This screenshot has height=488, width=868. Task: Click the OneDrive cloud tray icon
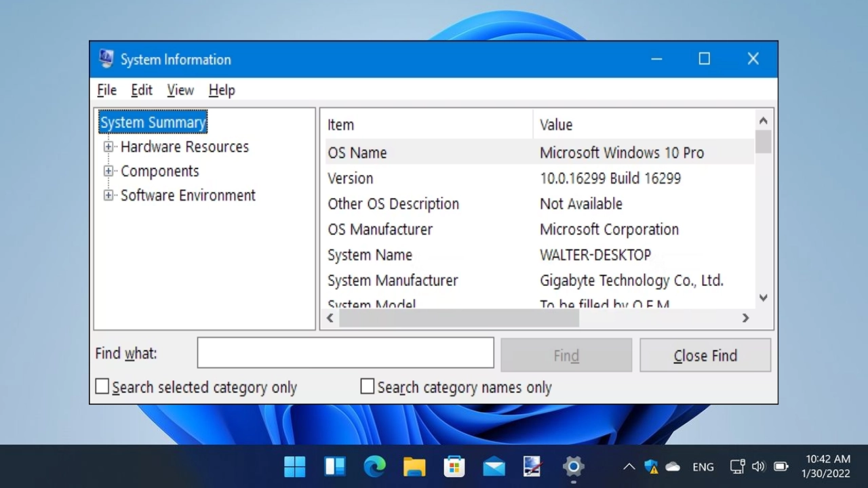tap(673, 466)
